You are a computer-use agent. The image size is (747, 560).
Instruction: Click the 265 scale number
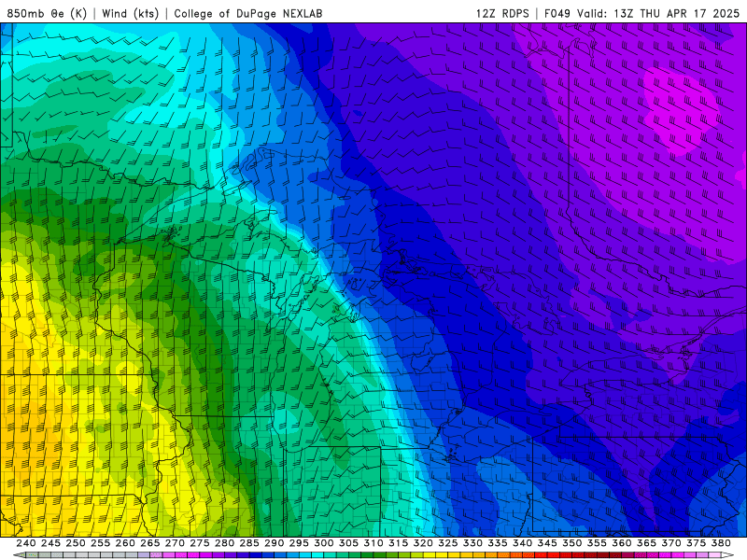tap(150, 543)
